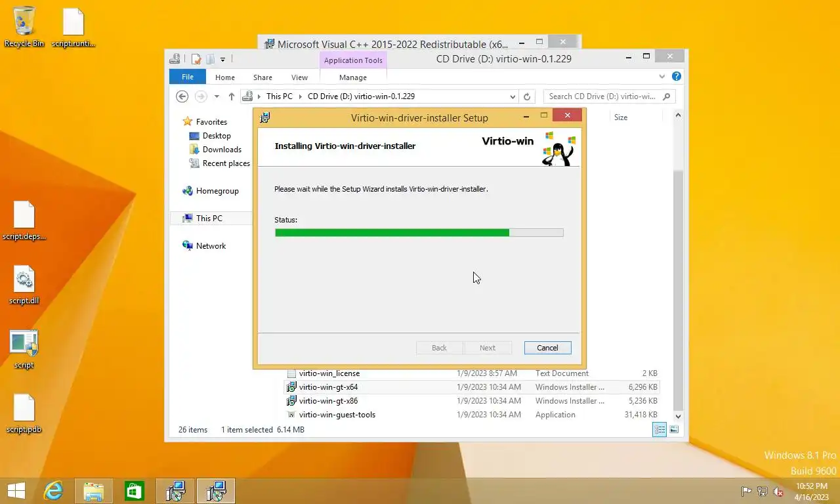Click the Explorer scrollbar down arrow
The width and height of the screenshot is (840, 504).
click(x=678, y=416)
